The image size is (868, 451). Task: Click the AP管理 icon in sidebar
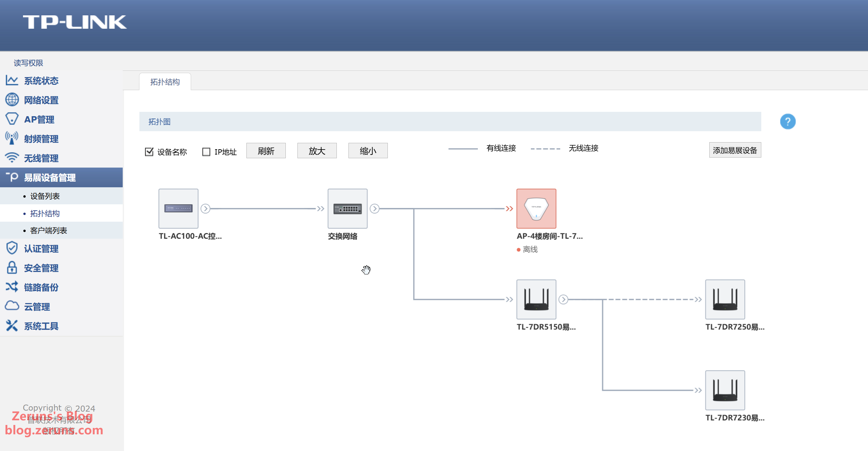tap(12, 119)
